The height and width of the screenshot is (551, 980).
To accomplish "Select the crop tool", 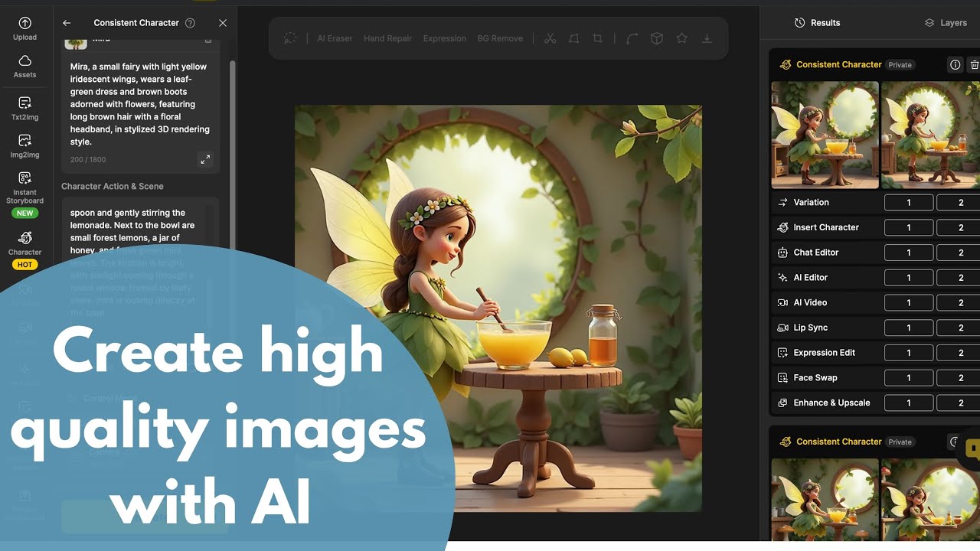I will point(597,38).
